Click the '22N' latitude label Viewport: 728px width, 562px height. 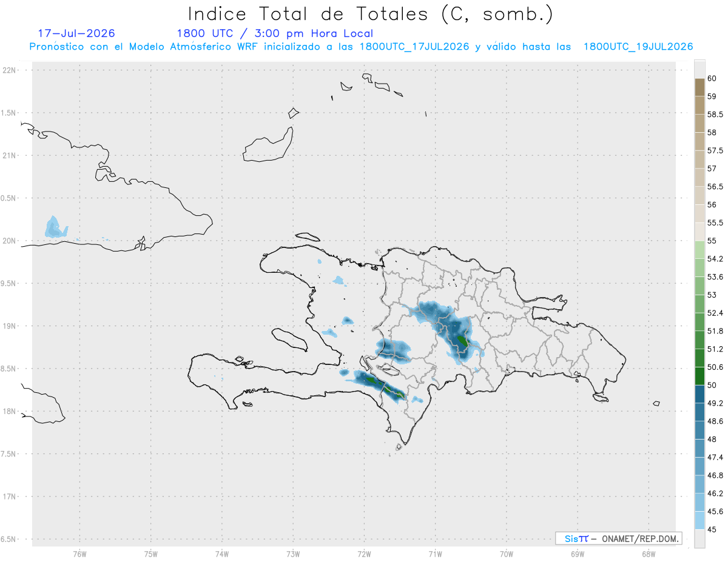(x=10, y=70)
